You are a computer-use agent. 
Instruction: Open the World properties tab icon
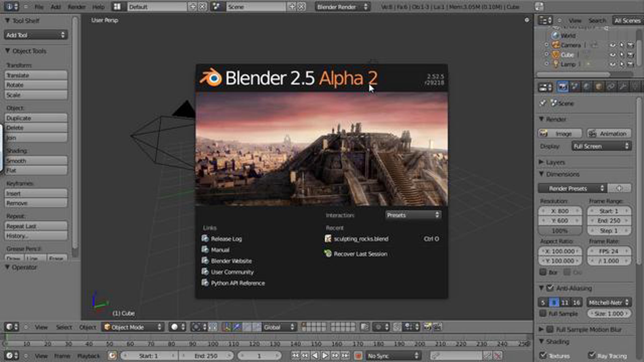587,87
